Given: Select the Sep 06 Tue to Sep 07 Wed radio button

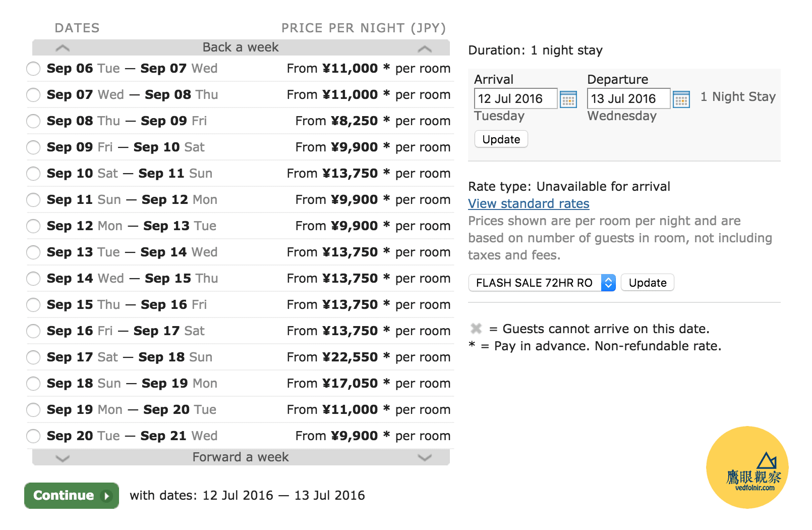Looking at the screenshot, I should coord(33,69).
